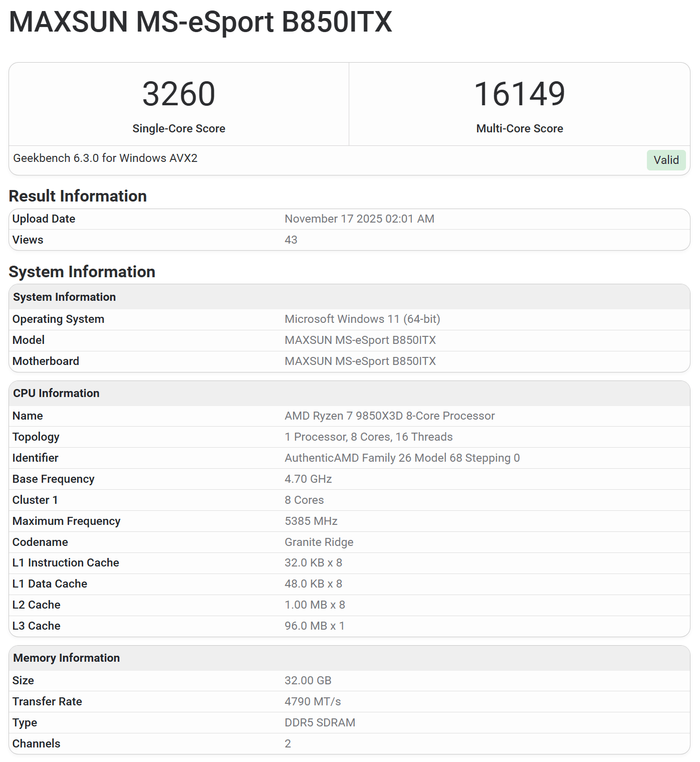Viewport: 700px width, 762px height.
Task: Click the single-core score 3260
Action: click(178, 94)
